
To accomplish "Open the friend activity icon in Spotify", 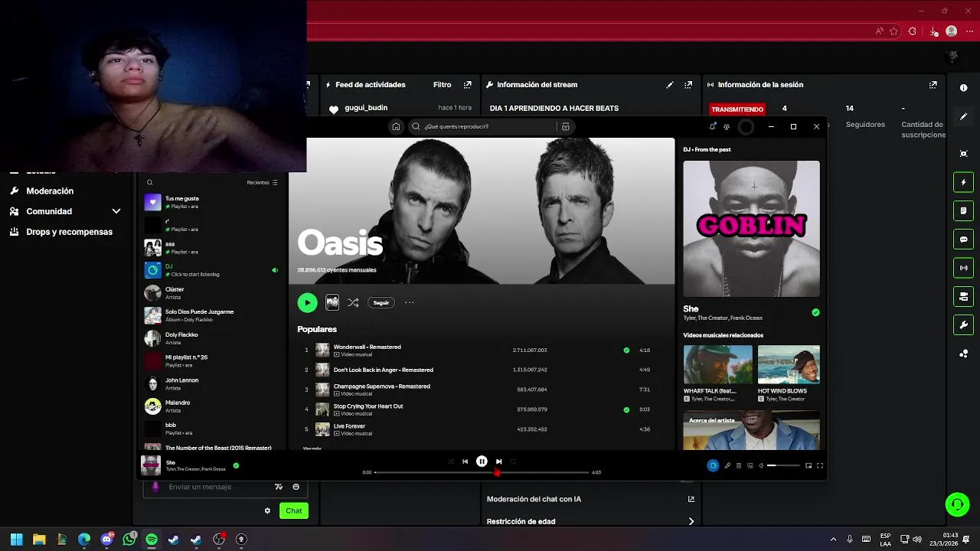I will (727, 126).
